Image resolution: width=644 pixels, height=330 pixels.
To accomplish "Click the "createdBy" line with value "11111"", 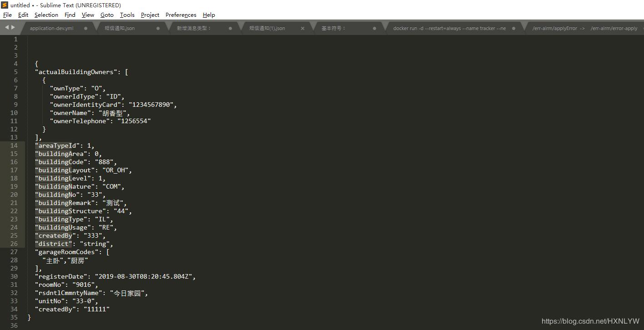I will pyautogui.click(x=72, y=309).
